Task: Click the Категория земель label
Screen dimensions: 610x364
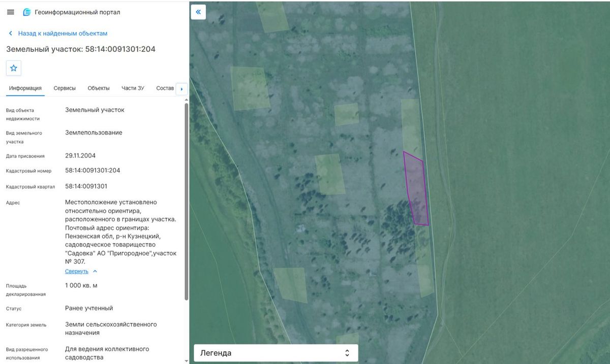Action: tap(26, 325)
